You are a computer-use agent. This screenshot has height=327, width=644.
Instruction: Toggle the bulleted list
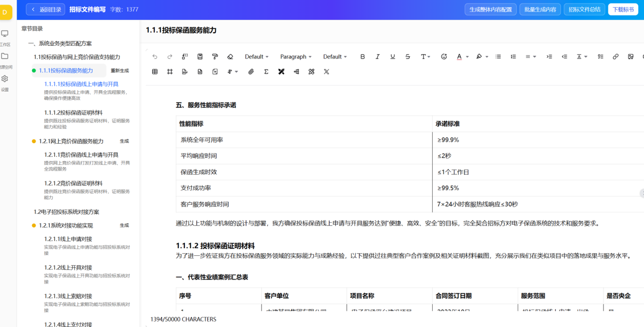498,57
